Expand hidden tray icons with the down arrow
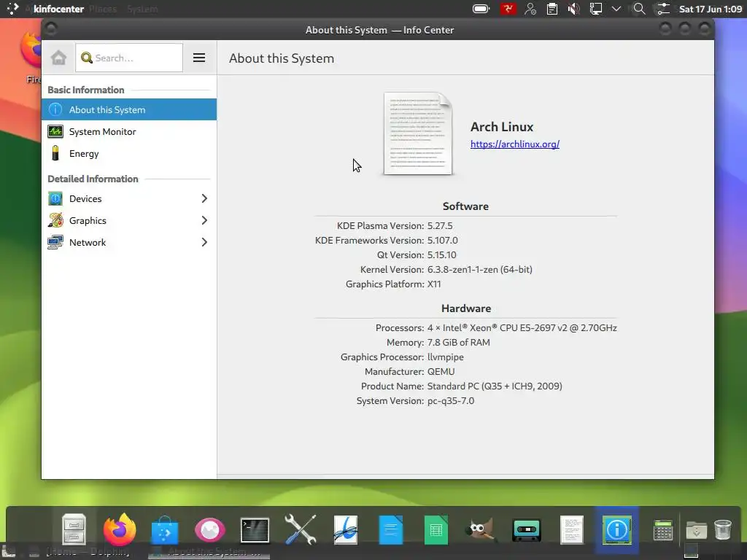The image size is (747, 560). coord(616,9)
